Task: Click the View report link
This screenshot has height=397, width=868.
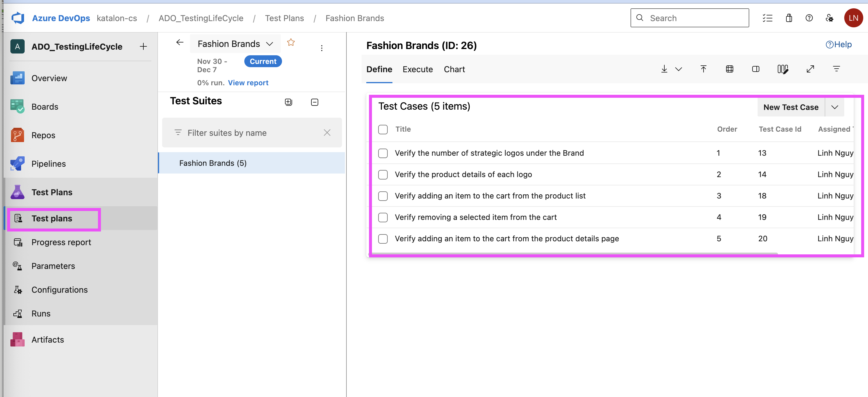Action: [248, 83]
